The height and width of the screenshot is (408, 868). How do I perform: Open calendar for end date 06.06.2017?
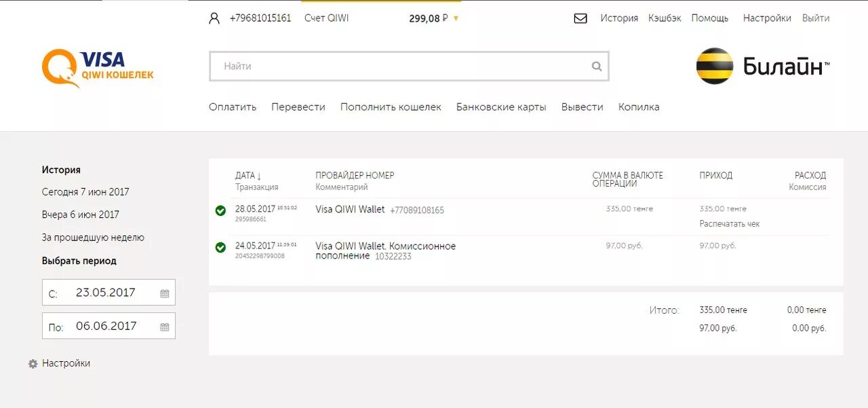pyautogui.click(x=164, y=327)
